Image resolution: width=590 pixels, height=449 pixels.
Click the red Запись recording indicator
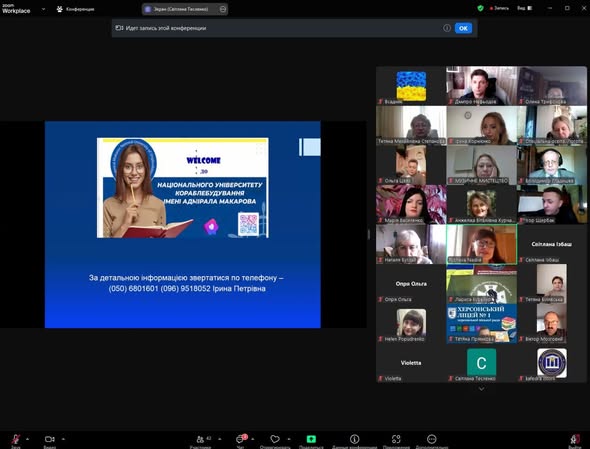(499, 8)
